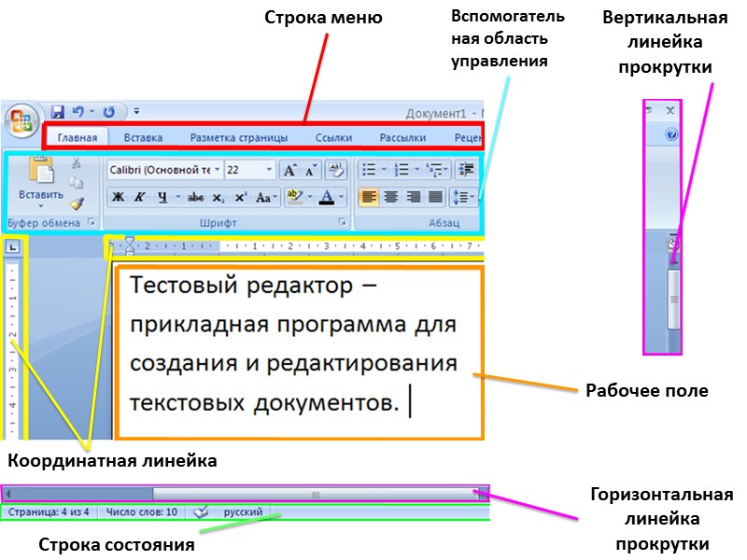Toggle subscript x₂ formatting
Image resolution: width=747 pixels, height=560 pixels.
point(218,197)
